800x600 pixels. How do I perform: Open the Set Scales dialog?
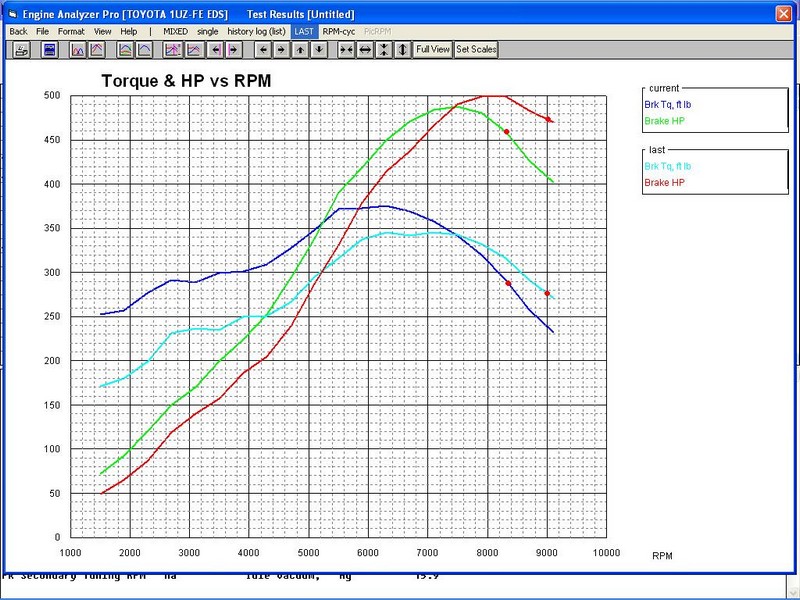pos(476,49)
